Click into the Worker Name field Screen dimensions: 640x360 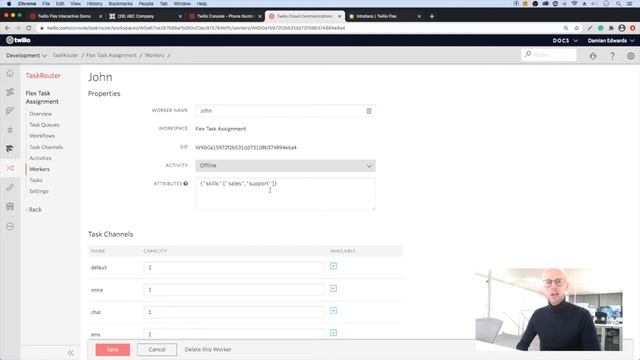pyautogui.click(x=285, y=111)
